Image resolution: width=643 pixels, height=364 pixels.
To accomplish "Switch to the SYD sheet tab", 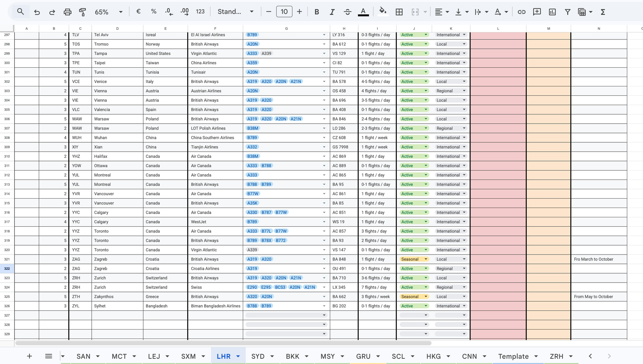I will pyautogui.click(x=258, y=356).
